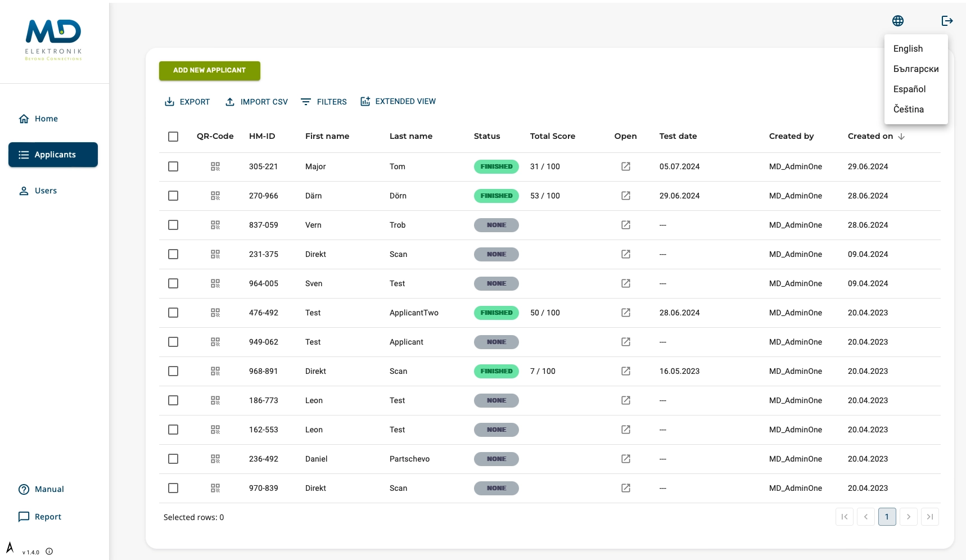Check the row for Vern Trob
Screen dimensions: 966x560
click(x=173, y=225)
